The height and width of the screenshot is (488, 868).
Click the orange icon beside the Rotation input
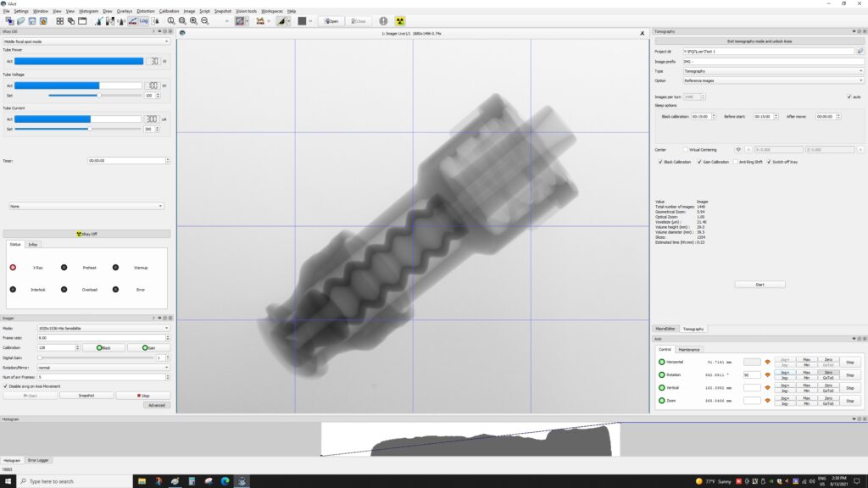768,374
